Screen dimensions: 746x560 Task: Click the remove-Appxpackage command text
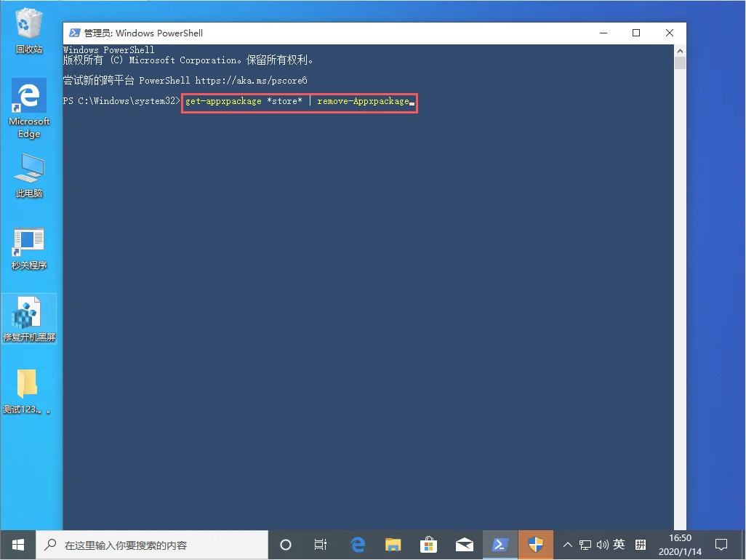coord(363,101)
